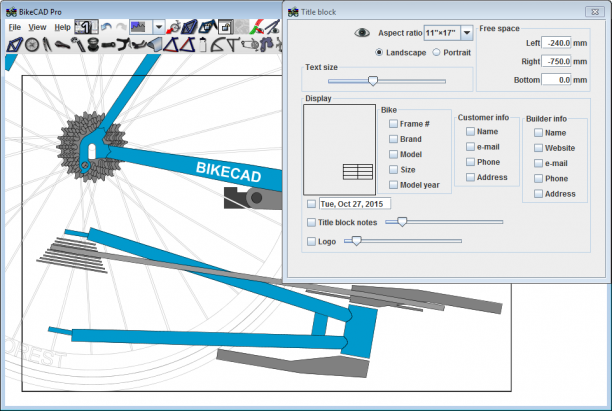Click the caliper measurement icon
Screen dimensions: 612x411
[272, 27]
